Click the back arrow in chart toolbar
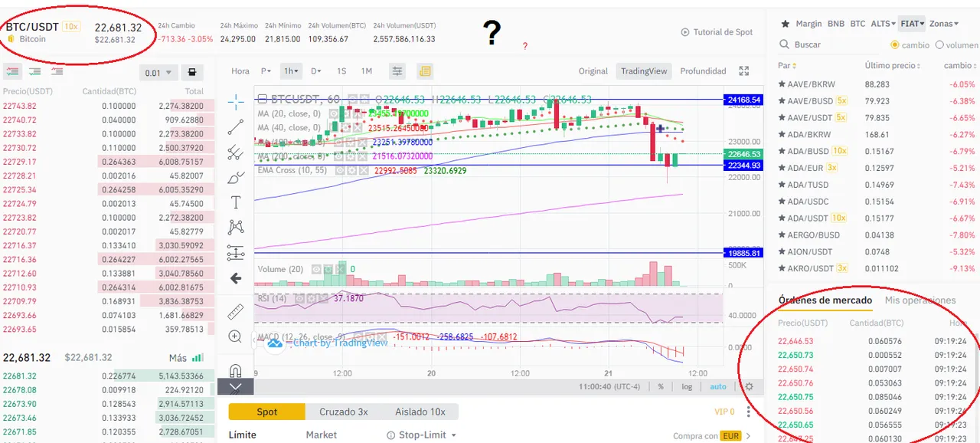Image resolution: width=980 pixels, height=443 pixels. point(235,278)
